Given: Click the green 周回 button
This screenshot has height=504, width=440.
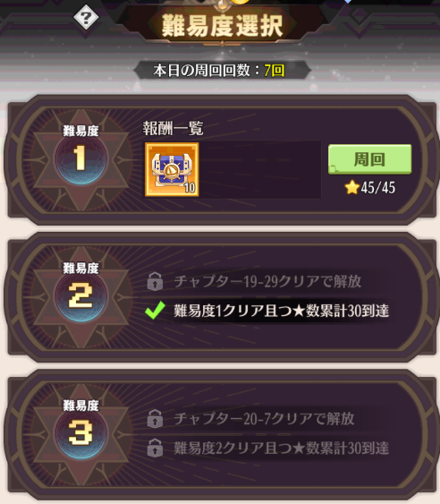Looking at the screenshot, I should click(x=369, y=159).
